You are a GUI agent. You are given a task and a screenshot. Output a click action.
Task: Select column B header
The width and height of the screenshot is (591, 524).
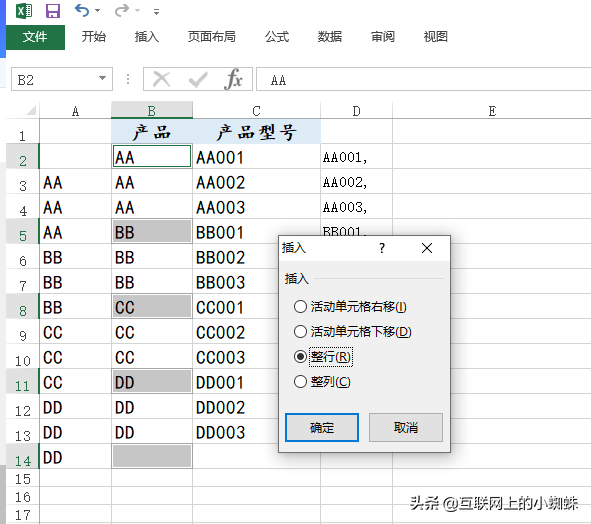152,111
